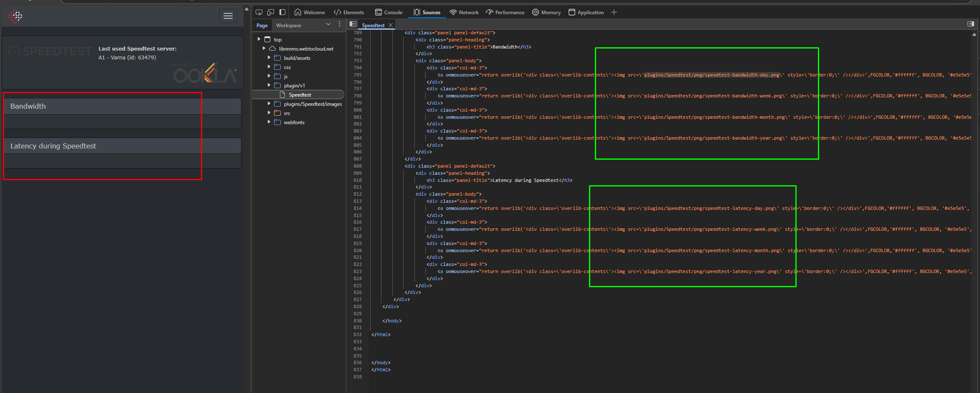
Task: Expand the js folder
Action: pyautogui.click(x=269, y=76)
